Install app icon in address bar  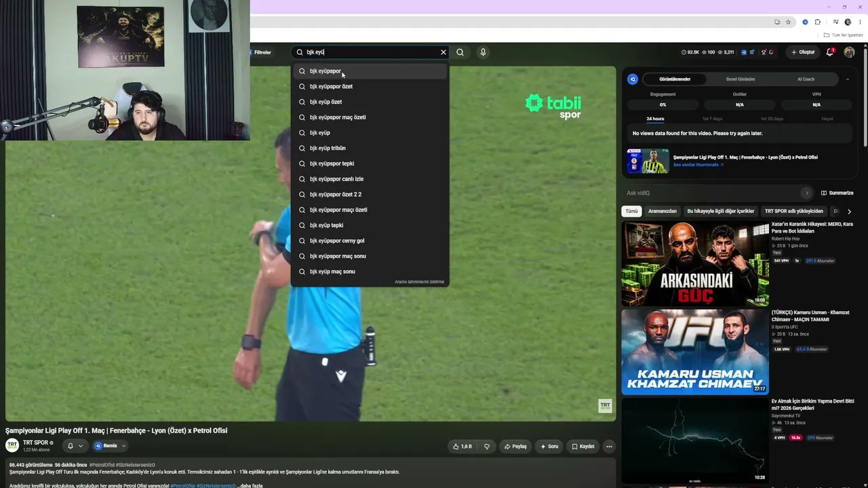click(x=777, y=22)
